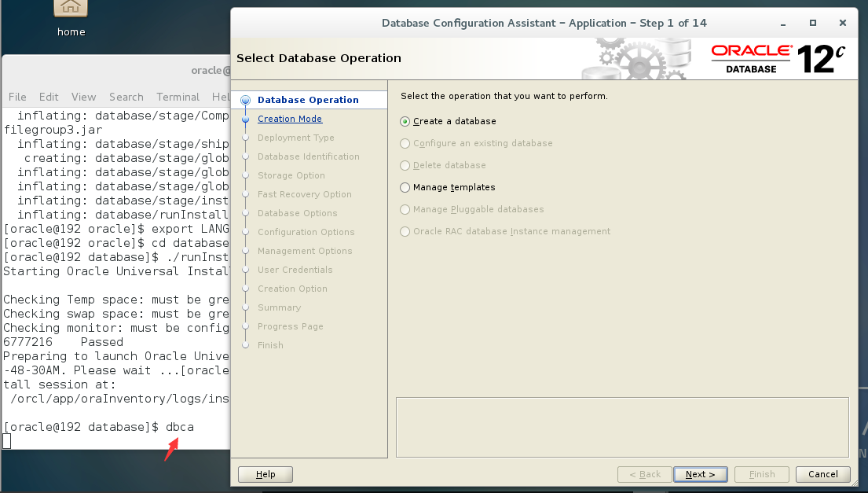
Task: Cancel the database configuration wizard
Action: (x=822, y=474)
